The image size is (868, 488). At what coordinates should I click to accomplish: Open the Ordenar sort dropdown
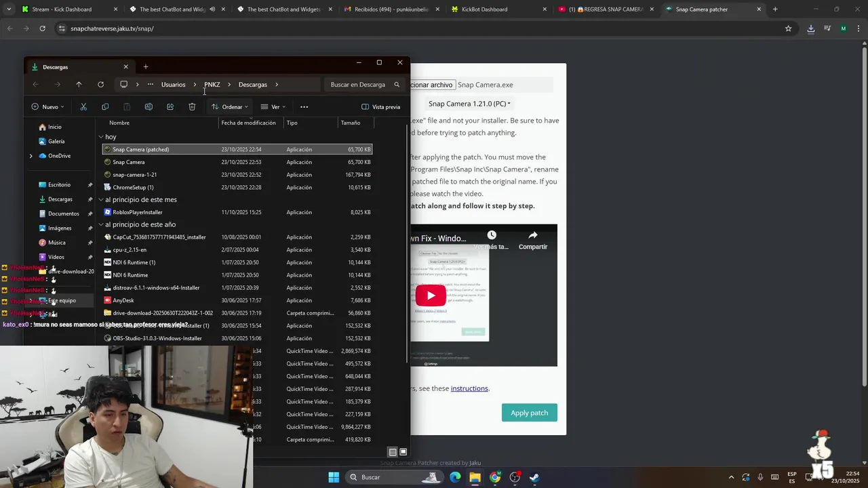[x=229, y=106]
